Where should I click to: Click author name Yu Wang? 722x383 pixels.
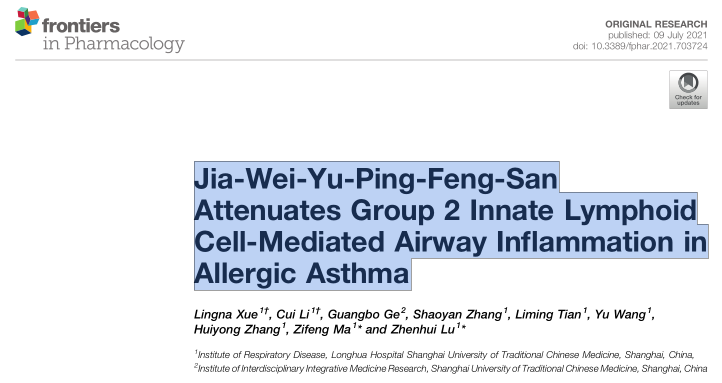[x=620, y=314]
